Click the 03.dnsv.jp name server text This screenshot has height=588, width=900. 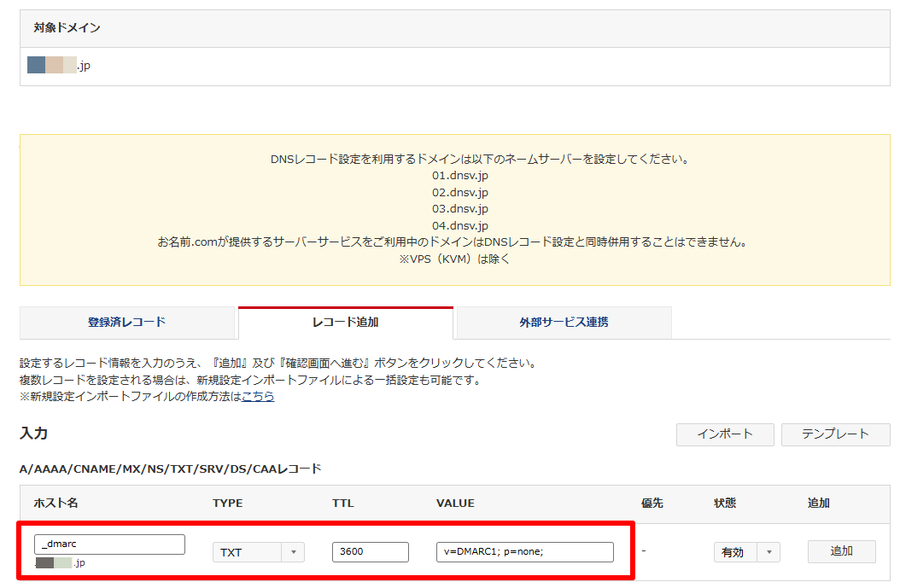pos(460,209)
